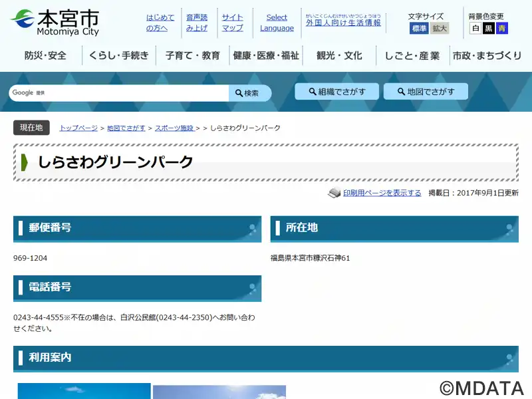Click the 地図でさがす search button

[426, 92]
